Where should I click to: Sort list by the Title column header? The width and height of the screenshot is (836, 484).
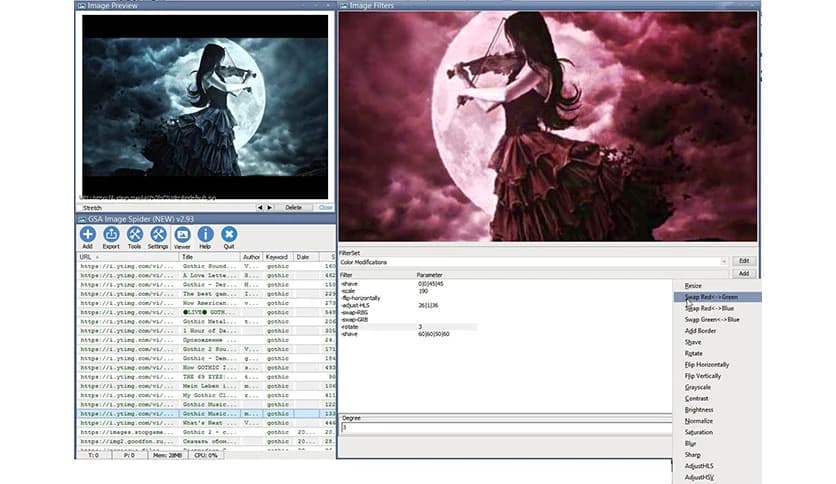(210, 257)
